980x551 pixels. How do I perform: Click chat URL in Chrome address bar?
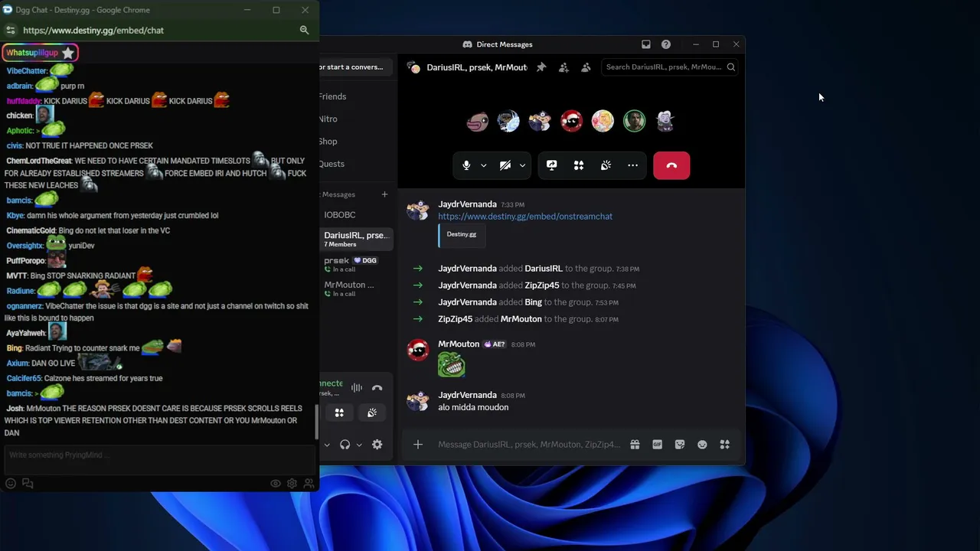(93, 31)
